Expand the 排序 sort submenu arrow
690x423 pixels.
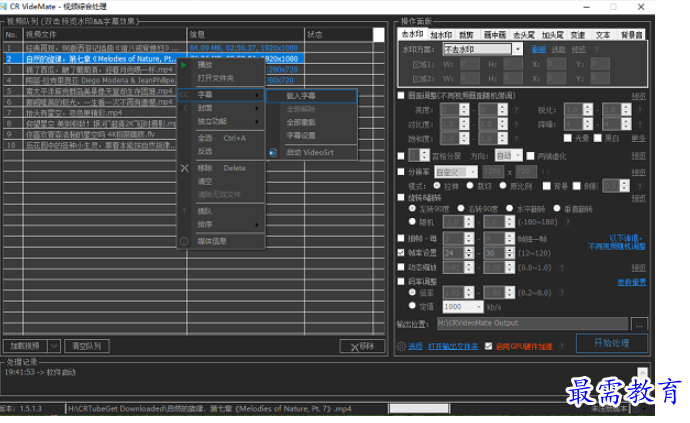tap(258, 225)
